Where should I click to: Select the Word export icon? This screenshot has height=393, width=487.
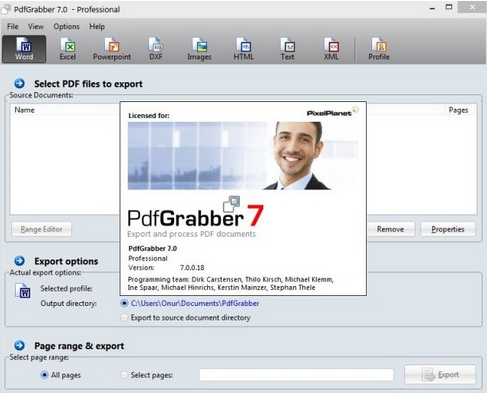pos(24,49)
